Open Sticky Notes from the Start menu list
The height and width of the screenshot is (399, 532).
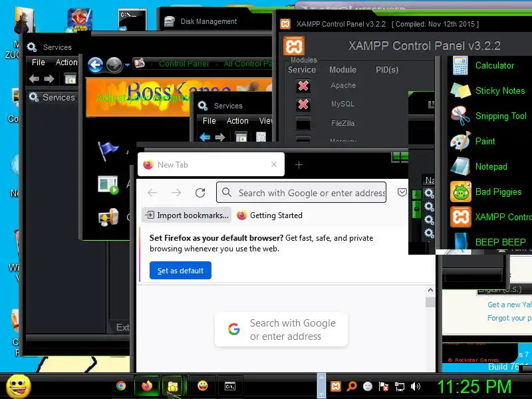489,90
